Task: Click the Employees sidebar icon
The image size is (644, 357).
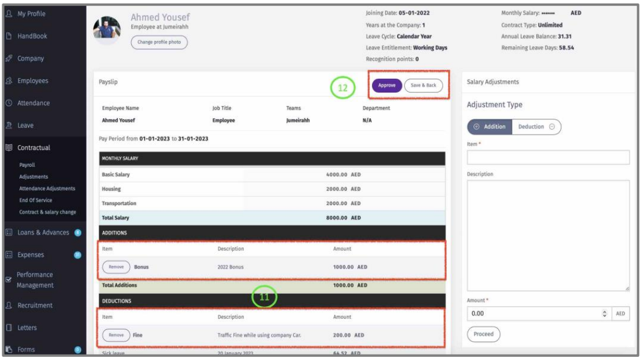Action: coord(9,81)
